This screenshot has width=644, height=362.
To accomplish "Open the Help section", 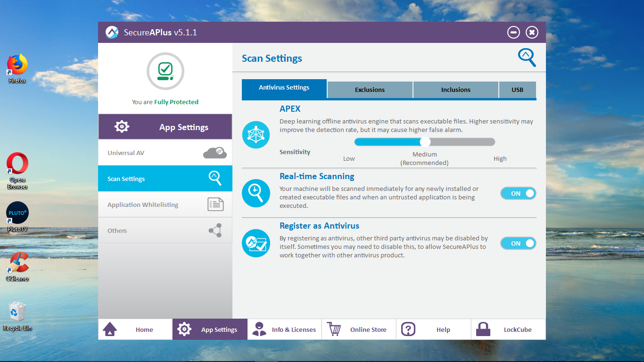I will tap(434, 329).
